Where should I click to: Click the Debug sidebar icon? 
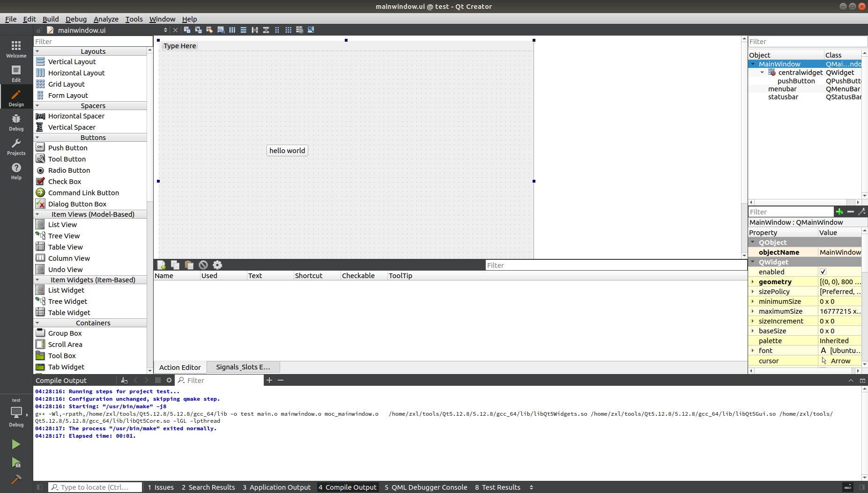[16, 122]
